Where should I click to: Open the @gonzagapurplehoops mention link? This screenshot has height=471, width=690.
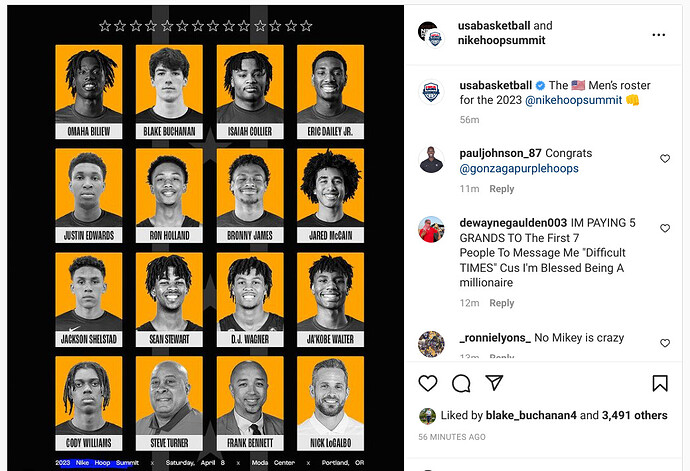(519, 169)
